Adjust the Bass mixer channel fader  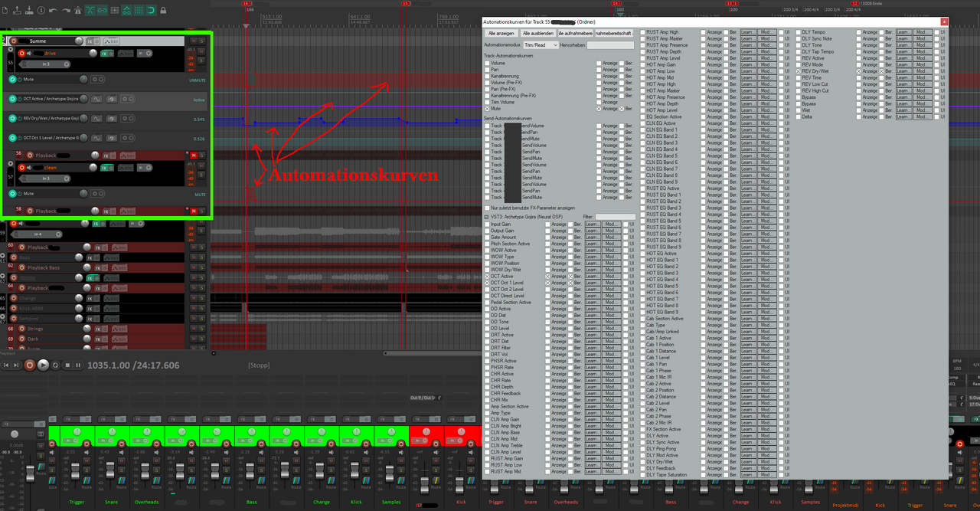[250, 470]
